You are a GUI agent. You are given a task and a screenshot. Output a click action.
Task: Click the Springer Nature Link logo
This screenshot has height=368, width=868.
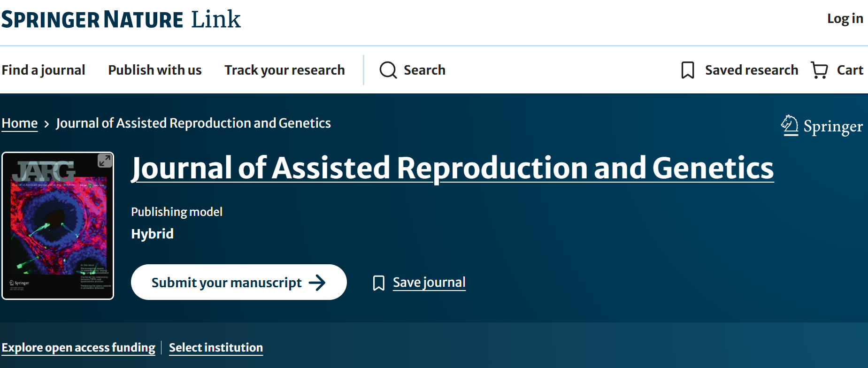tap(121, 19)
